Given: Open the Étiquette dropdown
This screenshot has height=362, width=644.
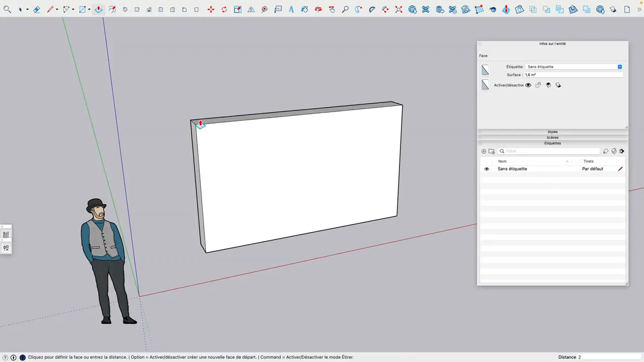Looking at the screenshot, I should 619,66.
